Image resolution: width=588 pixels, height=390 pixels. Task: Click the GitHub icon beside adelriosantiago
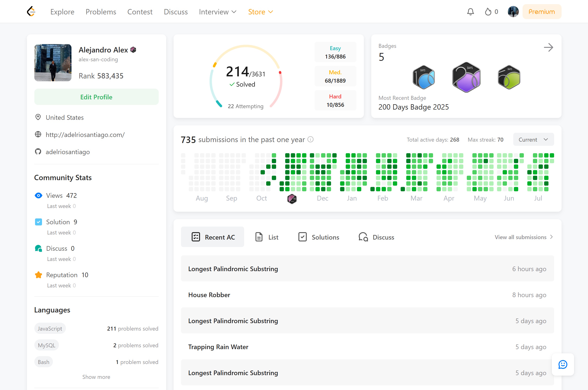[38, 152]
